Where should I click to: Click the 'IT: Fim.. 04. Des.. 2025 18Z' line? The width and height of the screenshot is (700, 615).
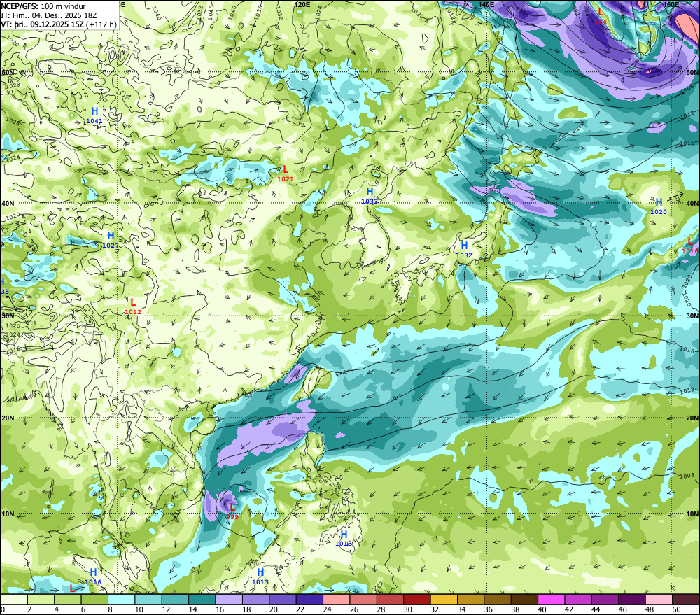point(49,15)
